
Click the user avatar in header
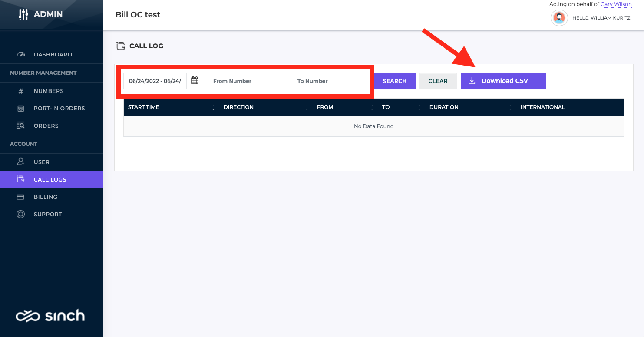(x=559, y=18)
